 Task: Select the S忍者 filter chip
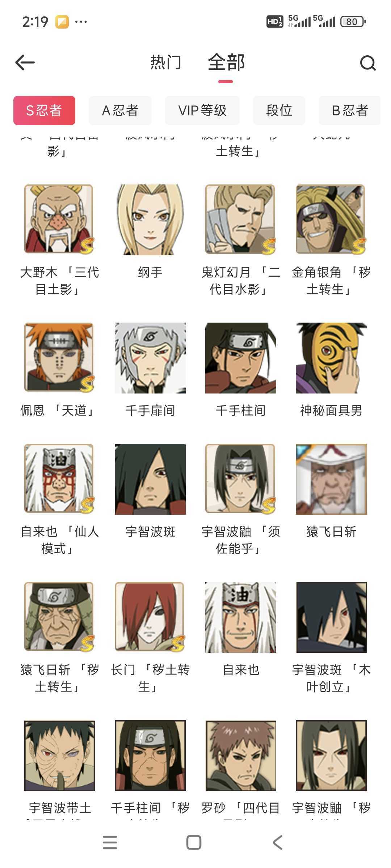[44, 110]
